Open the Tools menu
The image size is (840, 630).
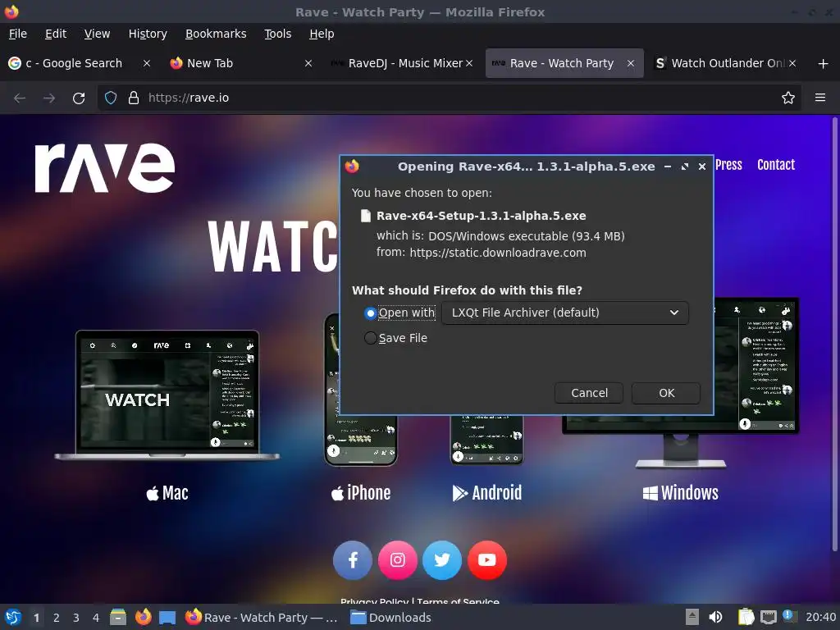[x=277, y=34]
